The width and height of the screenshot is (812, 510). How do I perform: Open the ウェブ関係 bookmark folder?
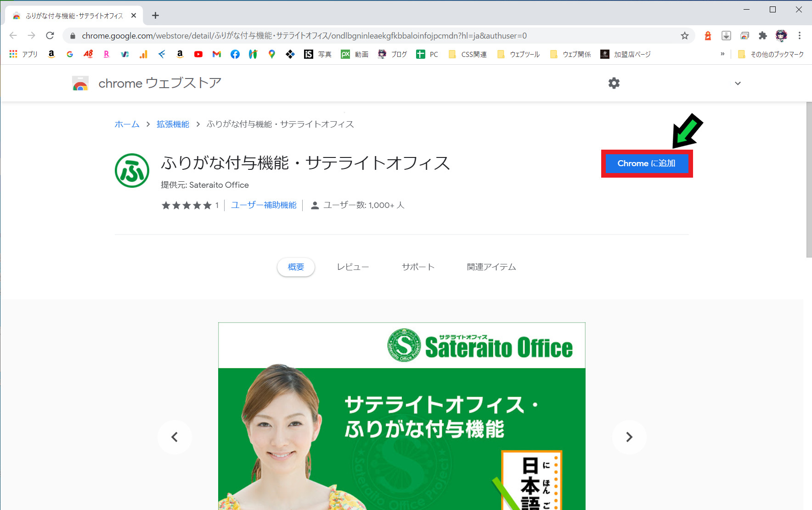tap(570, 54)
